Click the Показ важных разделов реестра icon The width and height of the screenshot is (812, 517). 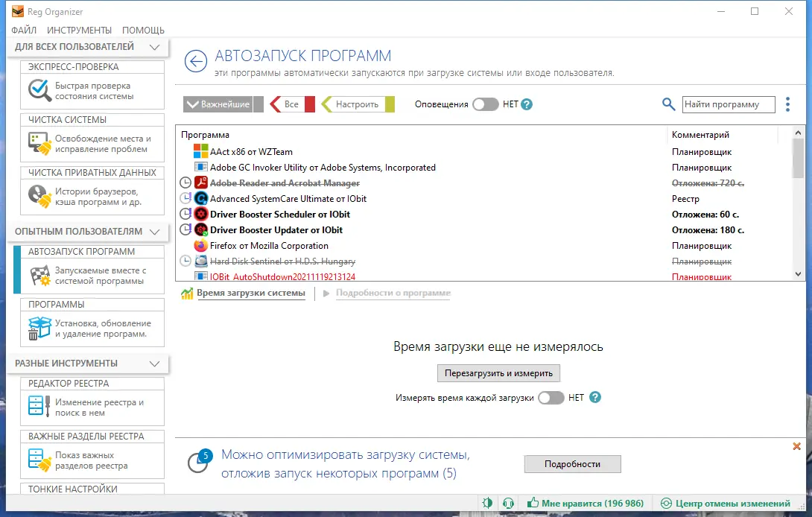(x=40, y=460)
